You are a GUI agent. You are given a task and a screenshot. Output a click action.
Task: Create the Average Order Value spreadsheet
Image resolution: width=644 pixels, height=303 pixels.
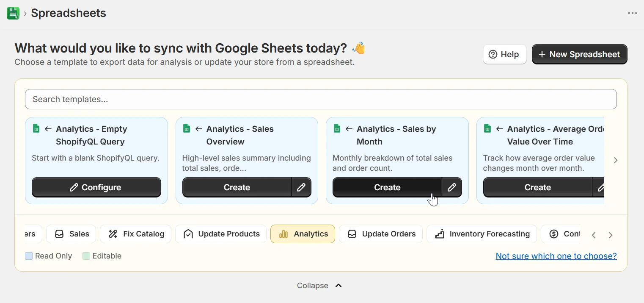point(538,187)
